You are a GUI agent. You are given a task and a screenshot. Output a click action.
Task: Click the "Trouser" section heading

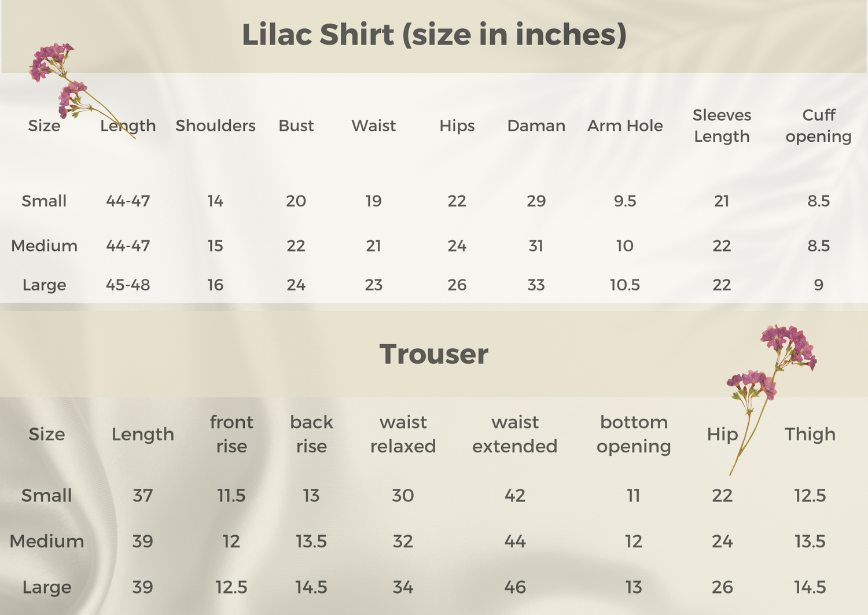coord(434,354)
